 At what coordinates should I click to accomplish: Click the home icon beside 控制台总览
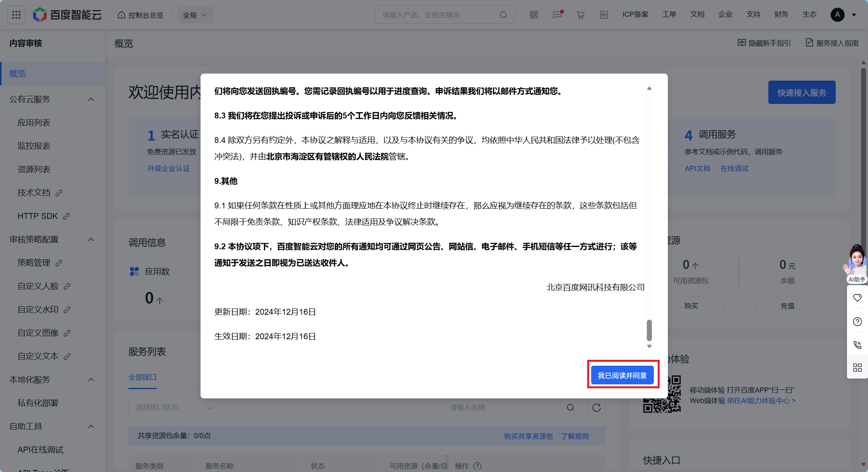[121, 15]
